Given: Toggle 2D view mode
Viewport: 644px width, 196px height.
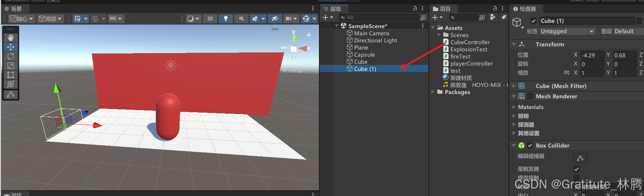Looking at the screenshot, I should (x=210, y=19).
